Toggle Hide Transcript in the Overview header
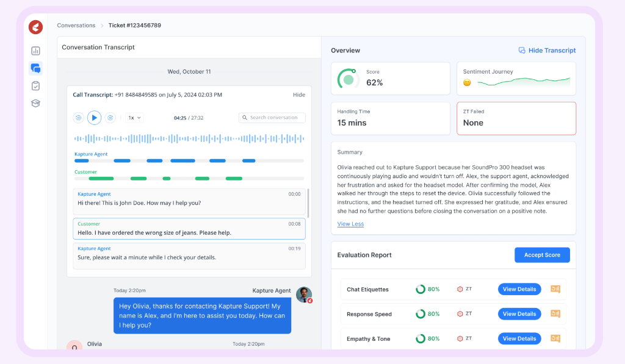Viewport: 625px width, 364px height. tap(547, 51)
